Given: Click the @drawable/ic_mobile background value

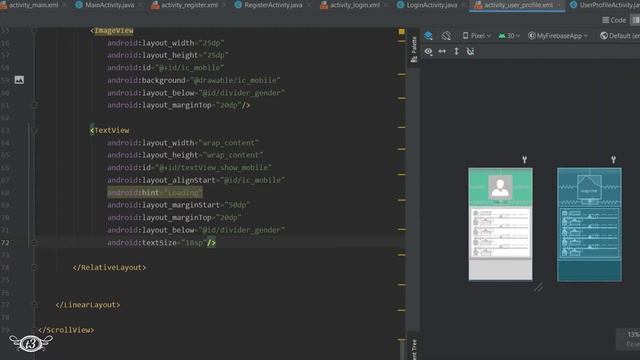Looking at the screenshot, I should pos(236,80).
